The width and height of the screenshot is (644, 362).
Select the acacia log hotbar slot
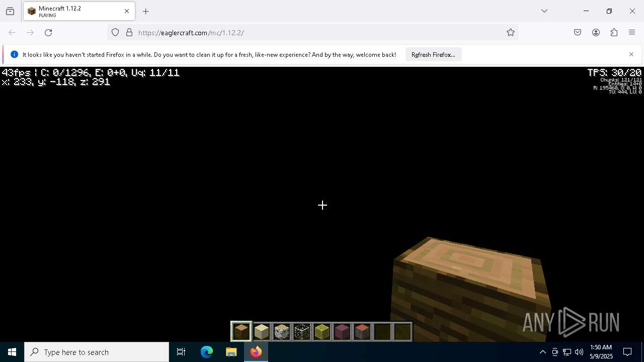click(362, 332)
